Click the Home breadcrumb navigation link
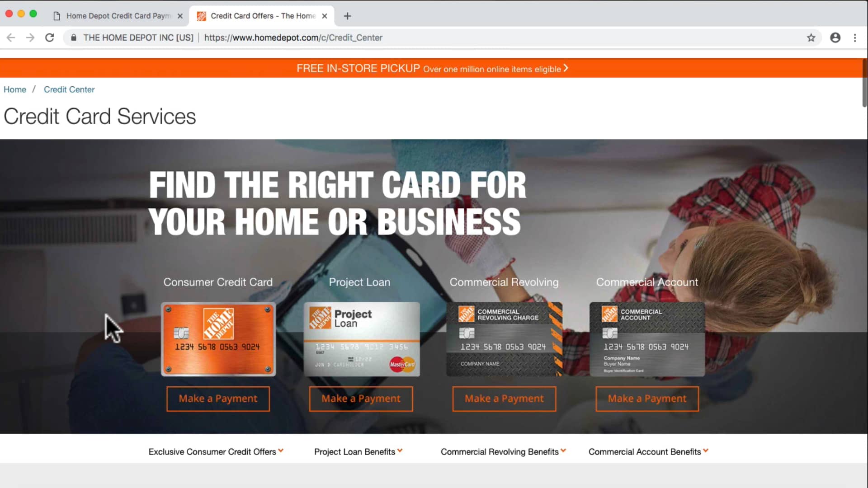Screen dimensions: 868x488 pyautogui.click(x=14, y=89)
